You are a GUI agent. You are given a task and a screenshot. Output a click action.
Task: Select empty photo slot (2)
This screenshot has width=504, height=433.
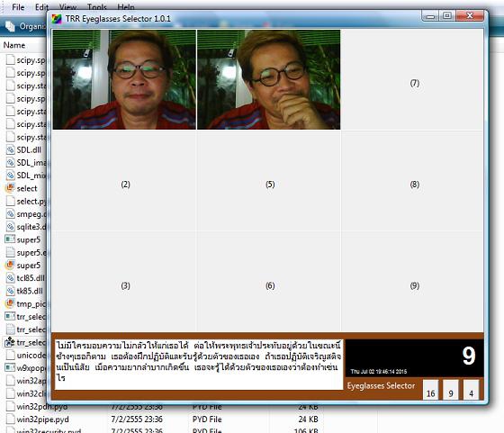(x=124, y=181)
